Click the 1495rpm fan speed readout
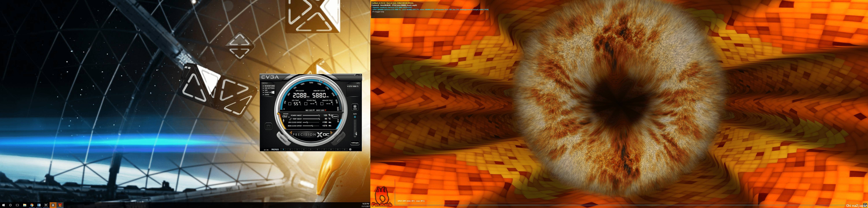Screen dimensions: 868x208 tap(355, 143)
